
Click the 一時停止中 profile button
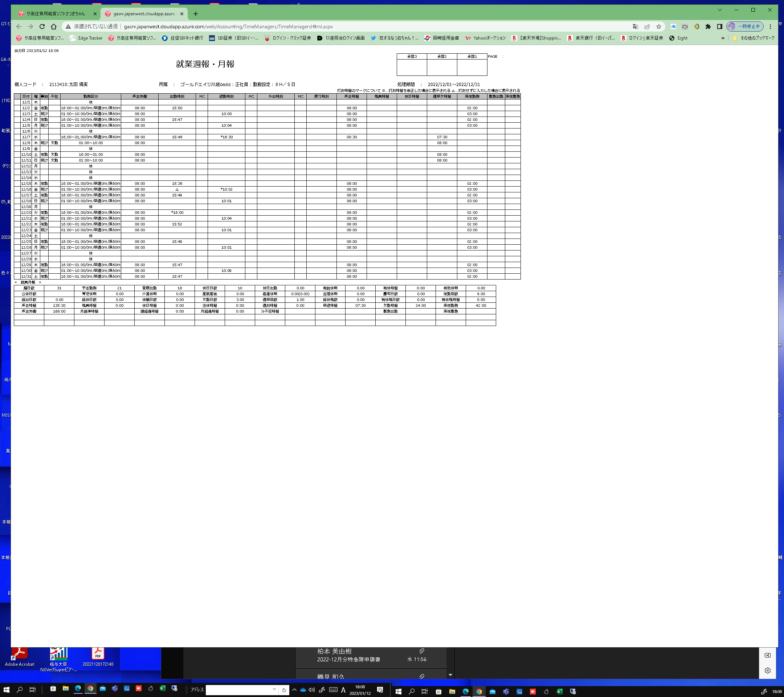745,27
